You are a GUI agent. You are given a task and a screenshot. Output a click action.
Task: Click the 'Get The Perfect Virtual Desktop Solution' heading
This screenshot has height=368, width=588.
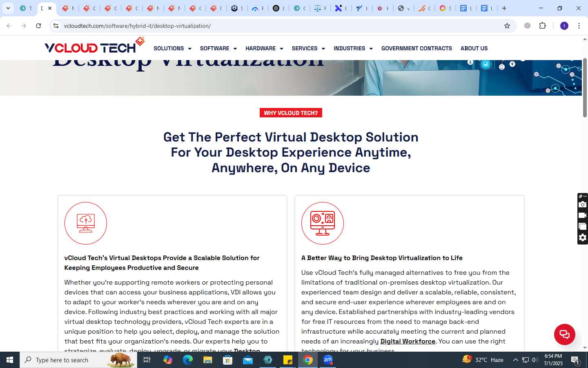[x=291, y=152]
